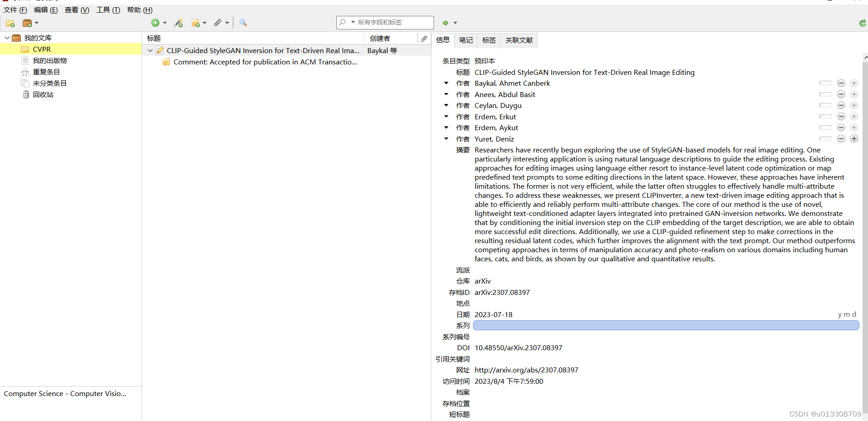868x421 pixels.
Task: Remove author Anees with minus icon
Action: pos(841,94)
